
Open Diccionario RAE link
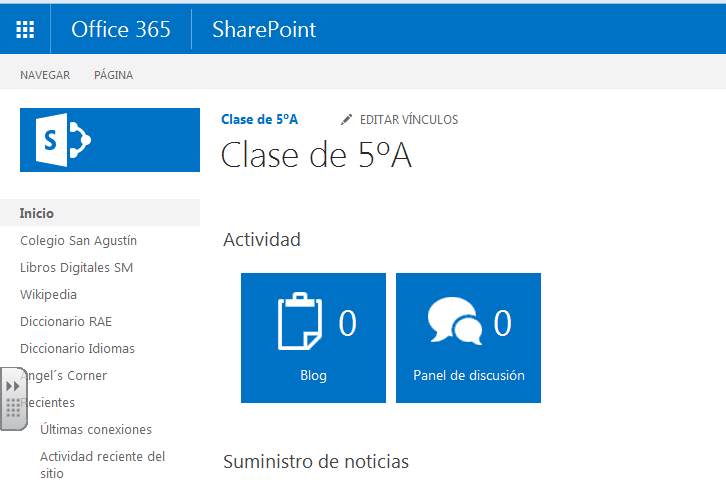click(x=66, y=321)
